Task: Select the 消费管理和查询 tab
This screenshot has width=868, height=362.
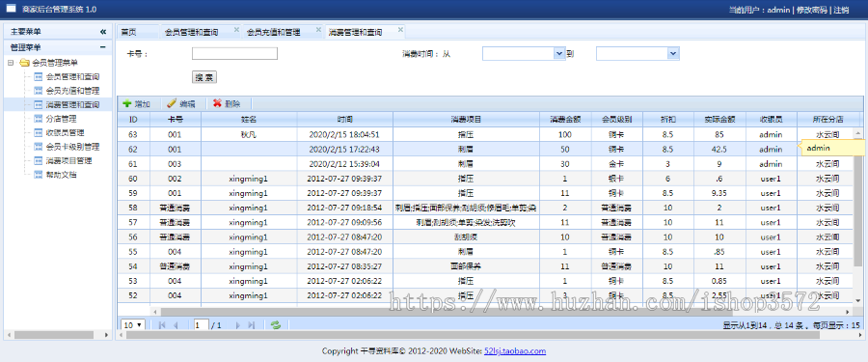Action: (355, 32)
